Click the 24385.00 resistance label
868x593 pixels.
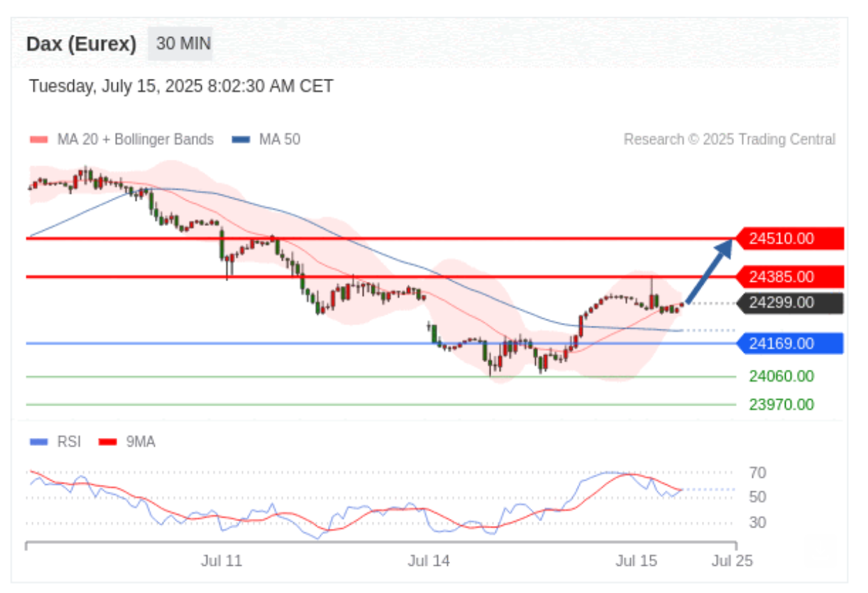tap(790, 277)
